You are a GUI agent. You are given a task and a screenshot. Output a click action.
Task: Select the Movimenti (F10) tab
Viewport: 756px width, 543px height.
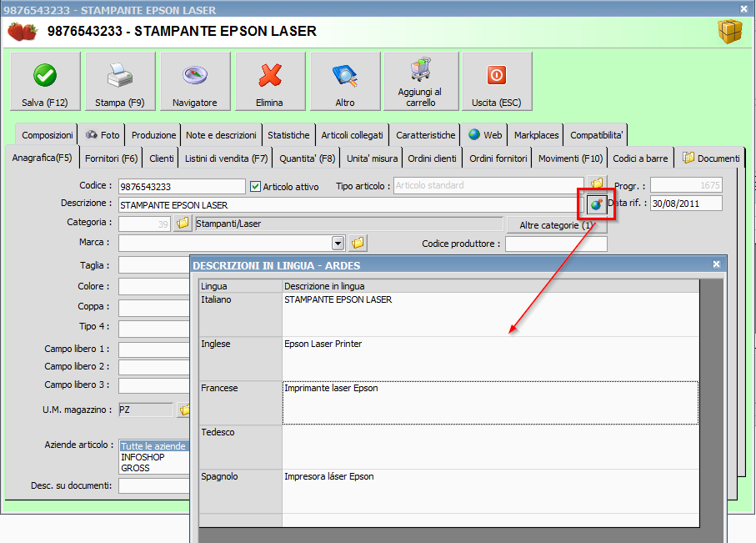pos(570,158)
